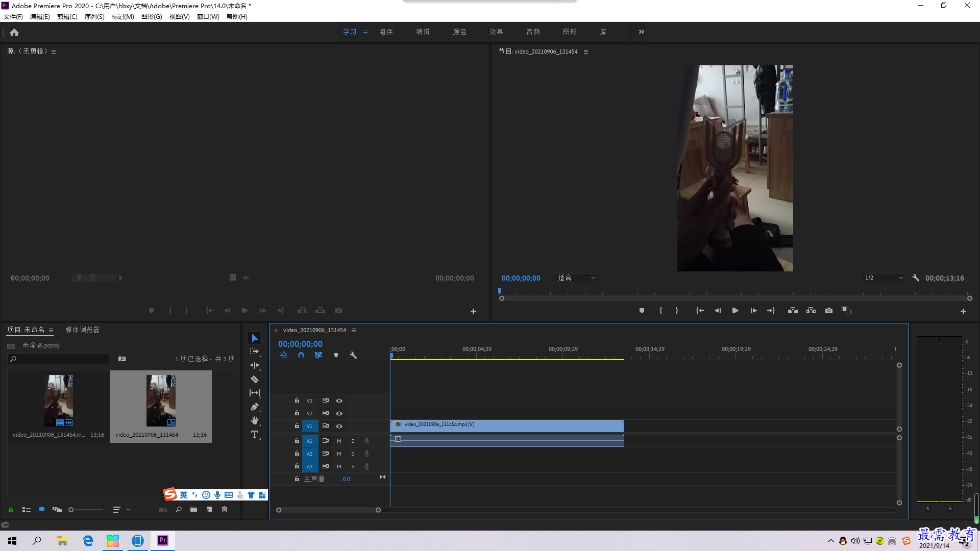980x551 pixels.
Task: Select the Type tool
Action: tap(254, 434)
